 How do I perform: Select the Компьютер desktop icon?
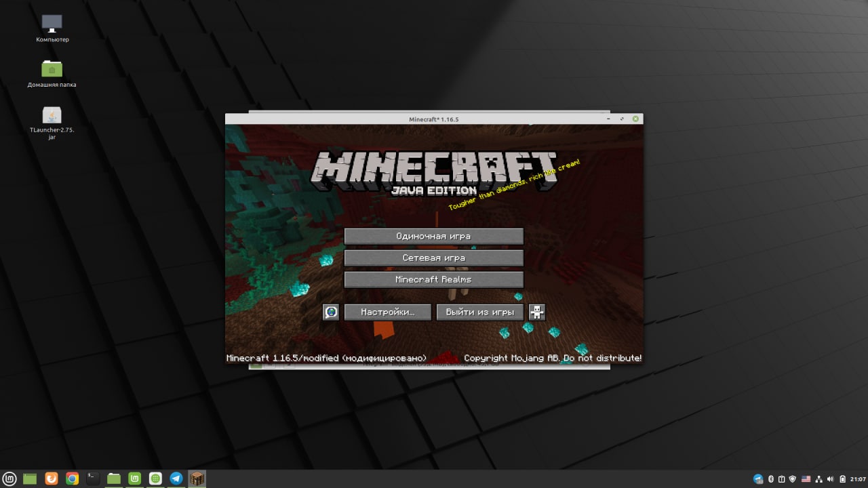(x=52, y=28)
